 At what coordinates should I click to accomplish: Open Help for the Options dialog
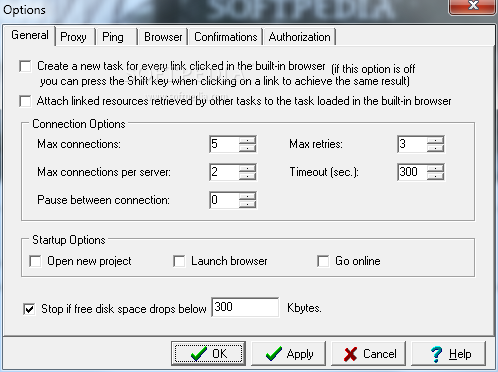pos(449,353)
